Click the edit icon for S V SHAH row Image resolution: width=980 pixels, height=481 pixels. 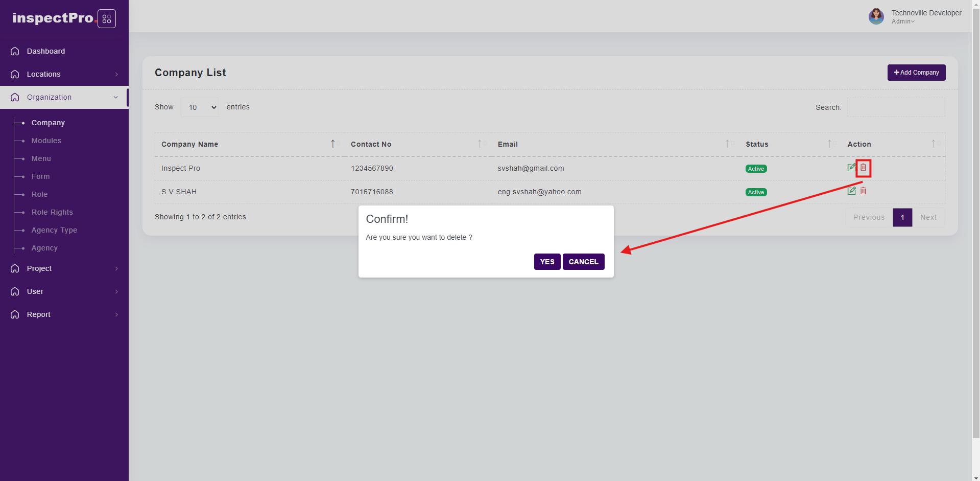pos(851,191)
